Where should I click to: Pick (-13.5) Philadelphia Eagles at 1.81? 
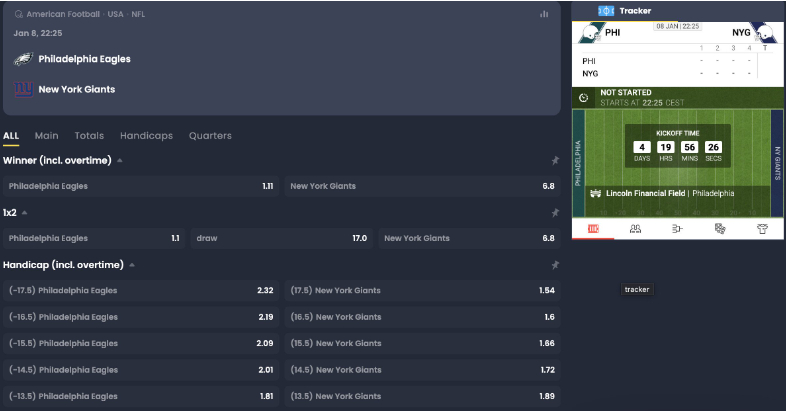141,396
